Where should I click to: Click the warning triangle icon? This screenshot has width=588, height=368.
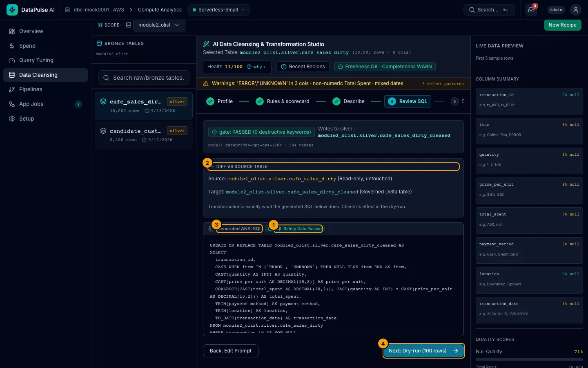[x=206, y=83]
